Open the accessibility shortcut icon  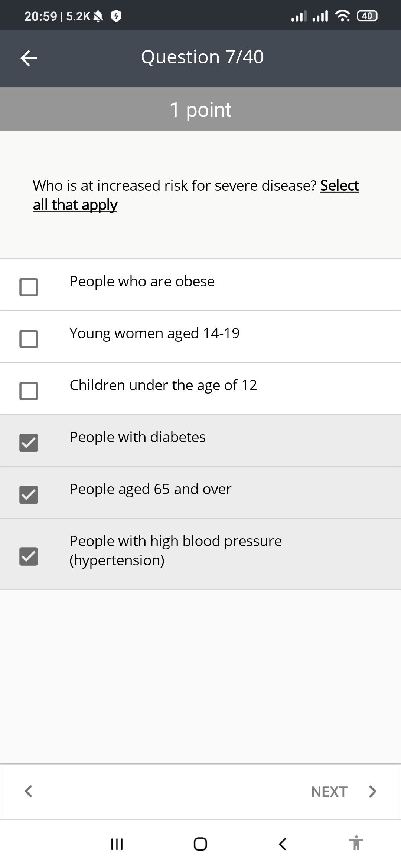[356, 843]
